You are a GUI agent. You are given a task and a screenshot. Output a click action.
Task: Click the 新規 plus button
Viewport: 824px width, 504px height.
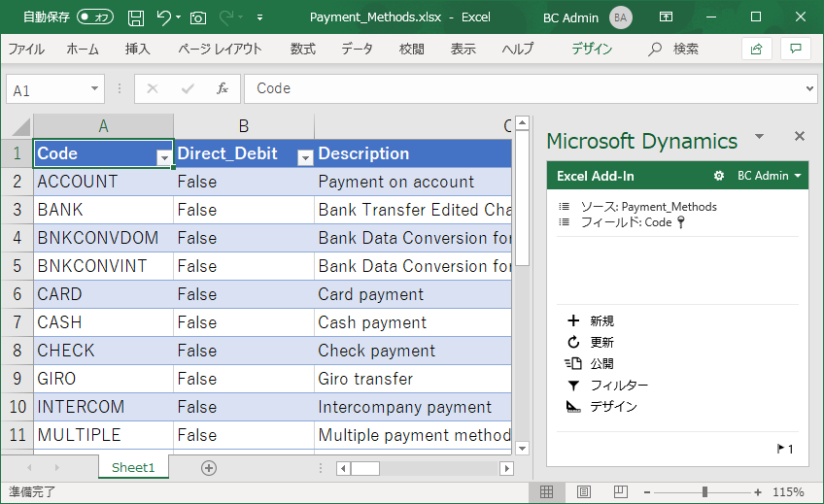591,320
